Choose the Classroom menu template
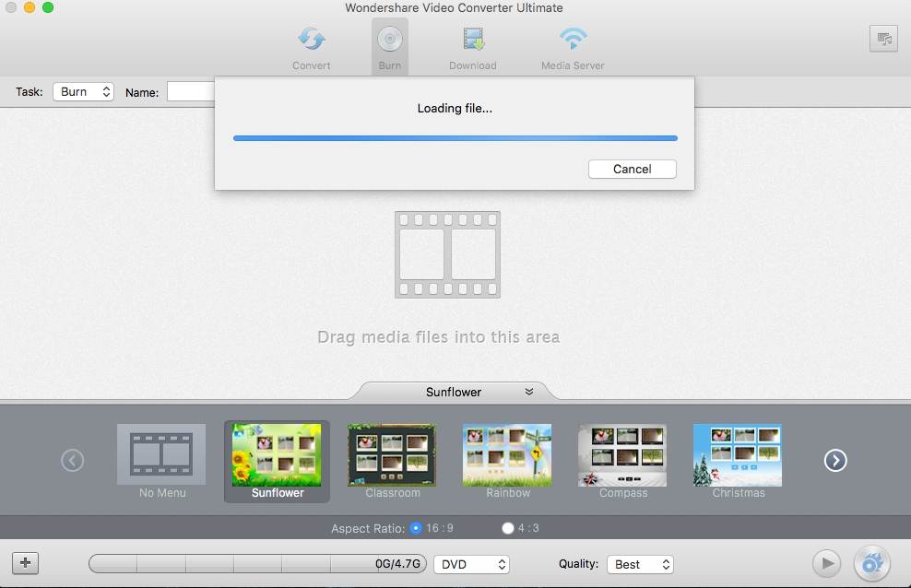 392,462
